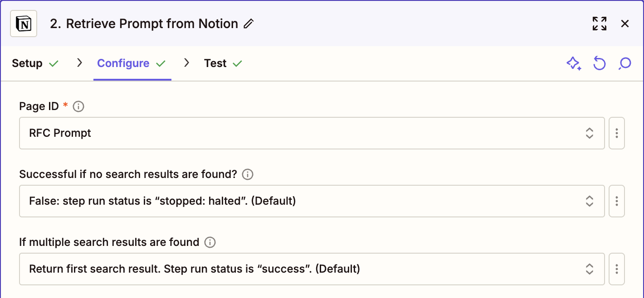Open three-dot options for 'Return first search result'
Screen dimensions: 644x298
[616, 269]
